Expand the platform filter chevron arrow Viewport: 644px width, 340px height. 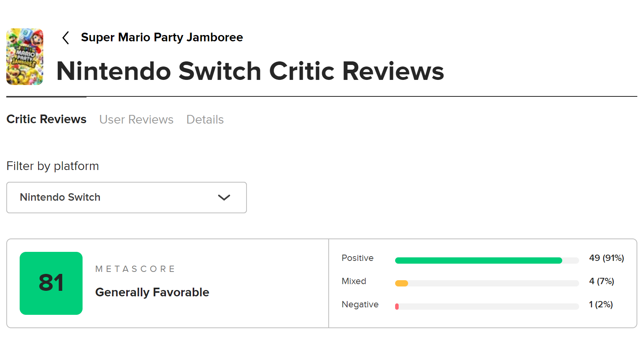(224, 198)
